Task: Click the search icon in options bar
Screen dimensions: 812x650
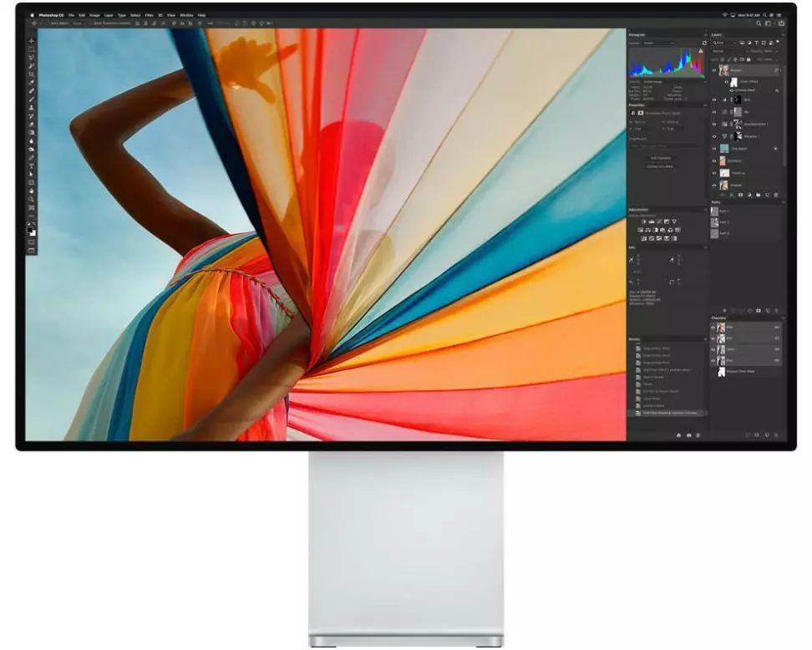Action: pos(759,23)
